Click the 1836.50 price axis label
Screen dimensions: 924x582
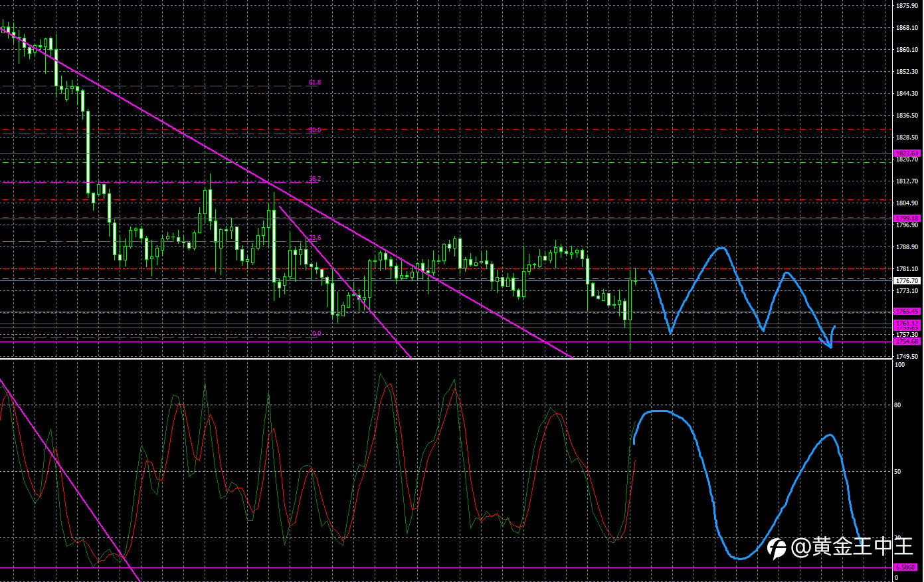(x=907, y=116)
